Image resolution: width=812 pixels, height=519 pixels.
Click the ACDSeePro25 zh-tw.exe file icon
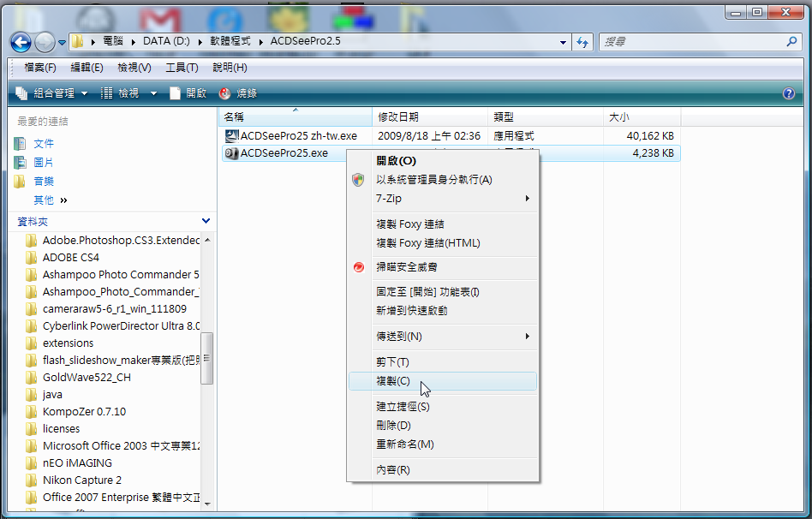pos(231,135)
